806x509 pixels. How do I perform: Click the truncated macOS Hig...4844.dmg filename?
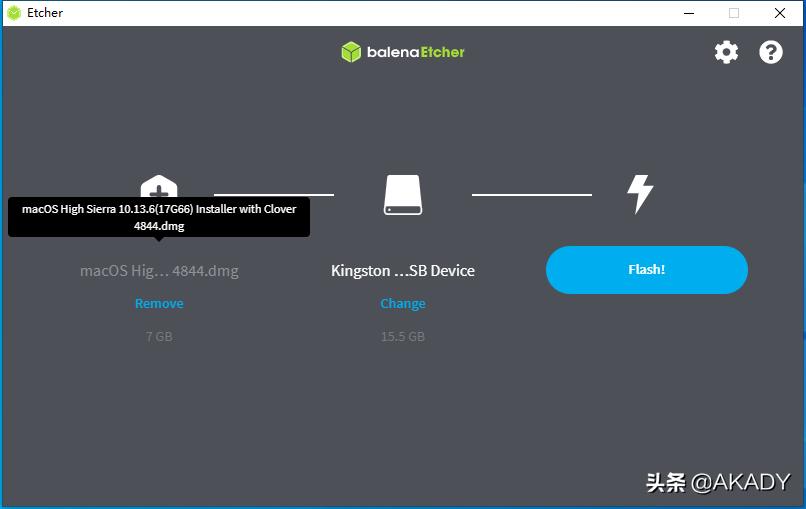(x=159, y=270)
